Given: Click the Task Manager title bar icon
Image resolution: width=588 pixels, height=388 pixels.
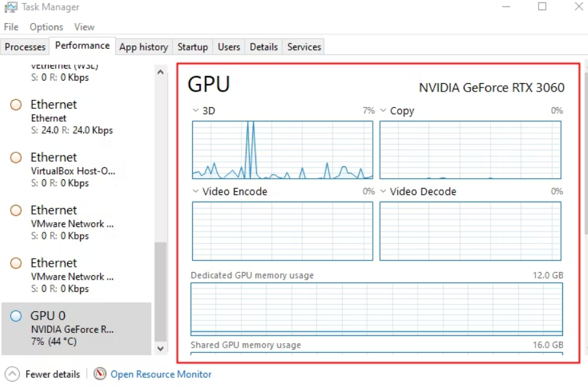Looking at the screenshot, I should (11, 7).
